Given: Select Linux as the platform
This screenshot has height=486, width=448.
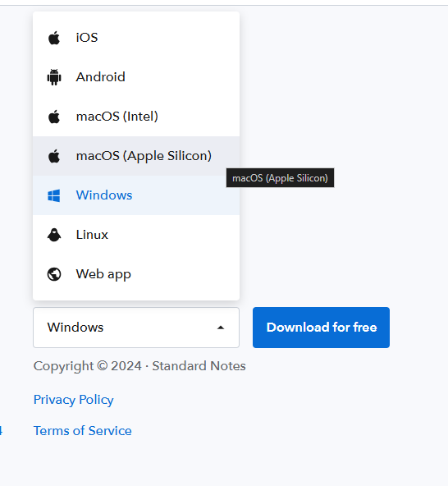Looking at the screenshot, I should click(136, 235).
